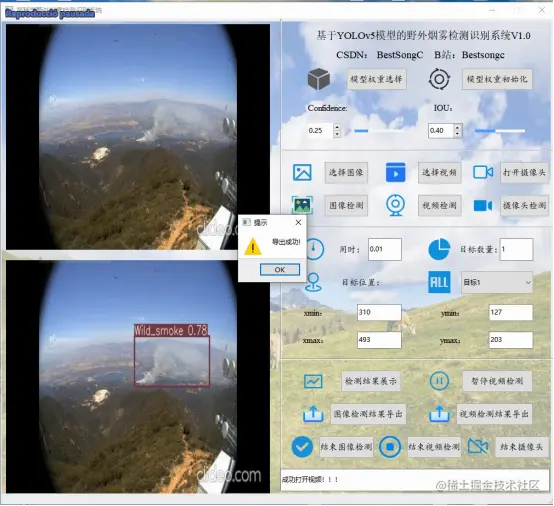Click the pie chart icon beside 目标数量
554x506 pixels.
tap(439, 249)
